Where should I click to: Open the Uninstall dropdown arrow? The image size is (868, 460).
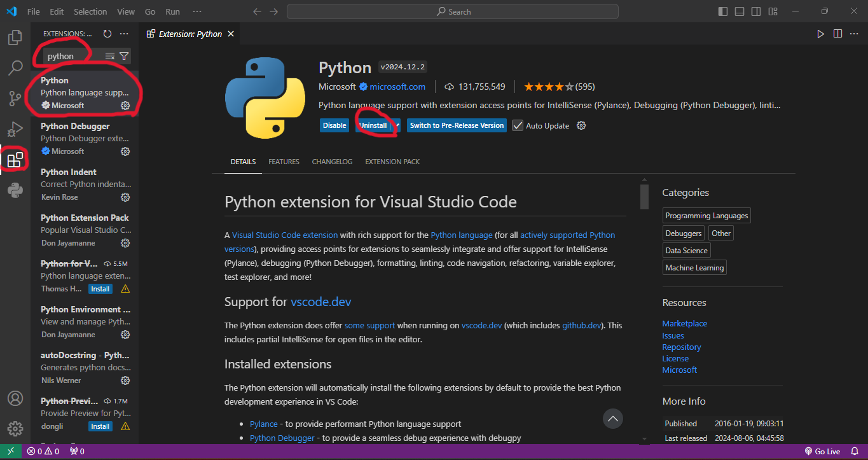(396, 125)
